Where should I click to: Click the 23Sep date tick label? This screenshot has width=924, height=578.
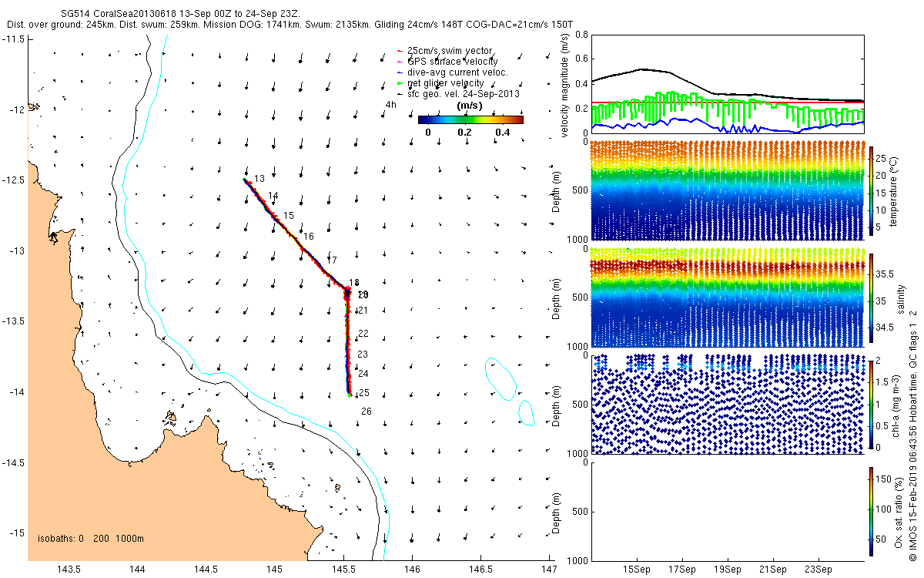coord(818,570)
